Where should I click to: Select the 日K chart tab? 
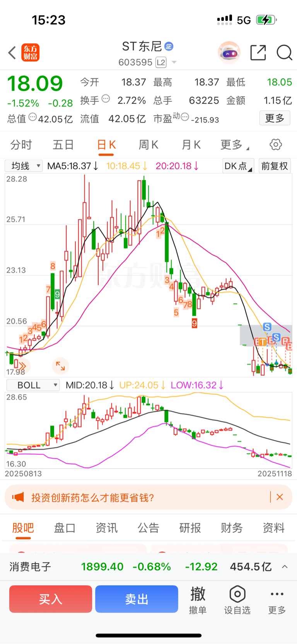point(106,145)
